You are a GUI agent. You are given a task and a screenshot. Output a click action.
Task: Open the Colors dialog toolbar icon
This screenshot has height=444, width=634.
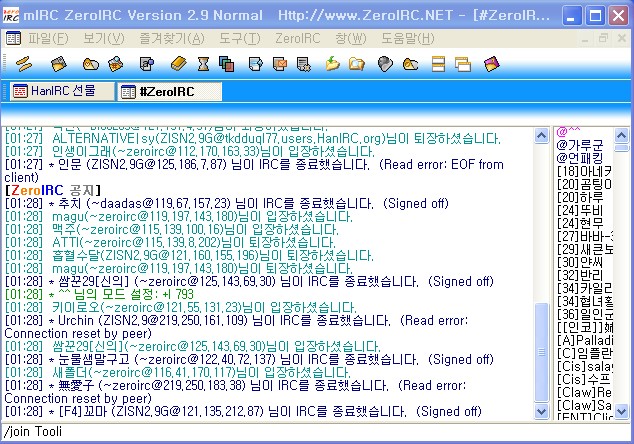(226, 64)
